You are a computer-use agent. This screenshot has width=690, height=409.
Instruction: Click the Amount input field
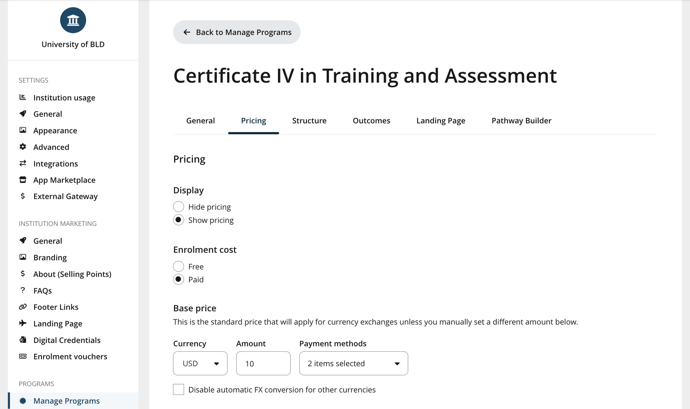(263, 363)
